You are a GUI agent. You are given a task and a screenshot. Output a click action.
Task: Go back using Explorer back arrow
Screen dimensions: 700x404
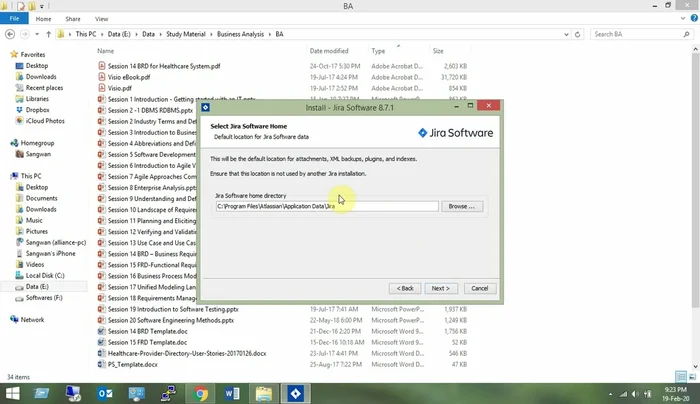(10, 34)
